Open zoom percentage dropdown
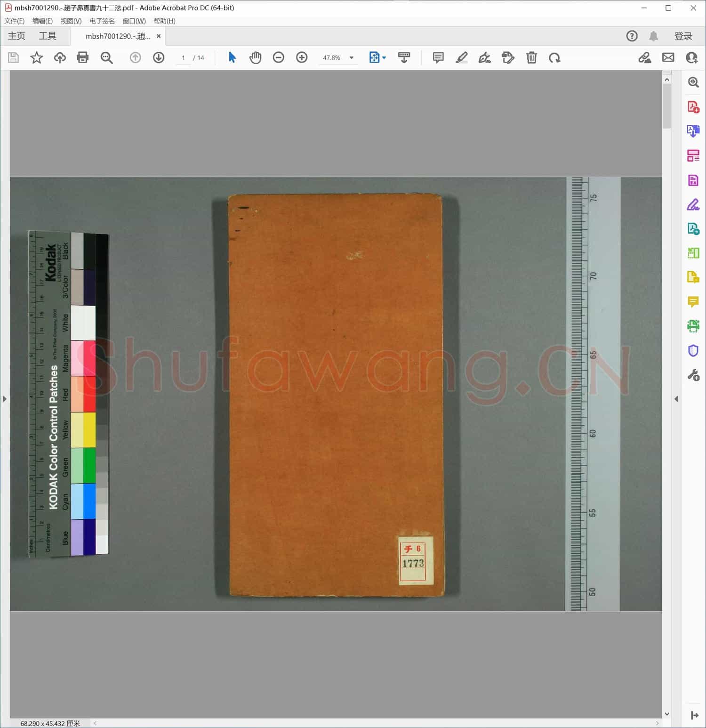 (351, 58)
